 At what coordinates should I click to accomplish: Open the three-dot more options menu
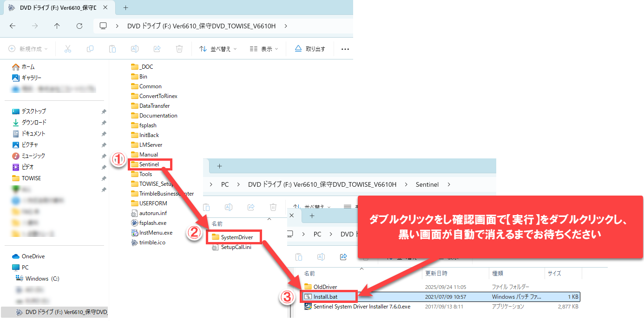coord(345,49)
